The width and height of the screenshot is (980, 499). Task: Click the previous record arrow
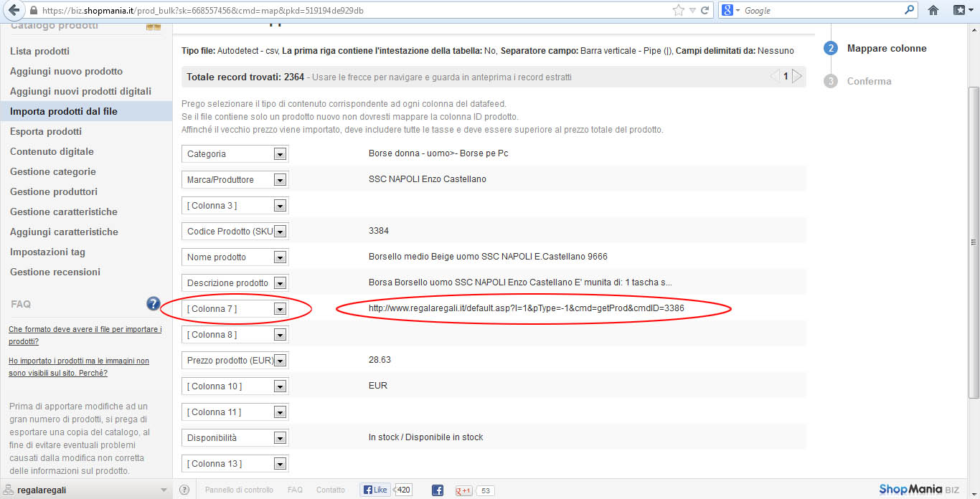point(774,76)
